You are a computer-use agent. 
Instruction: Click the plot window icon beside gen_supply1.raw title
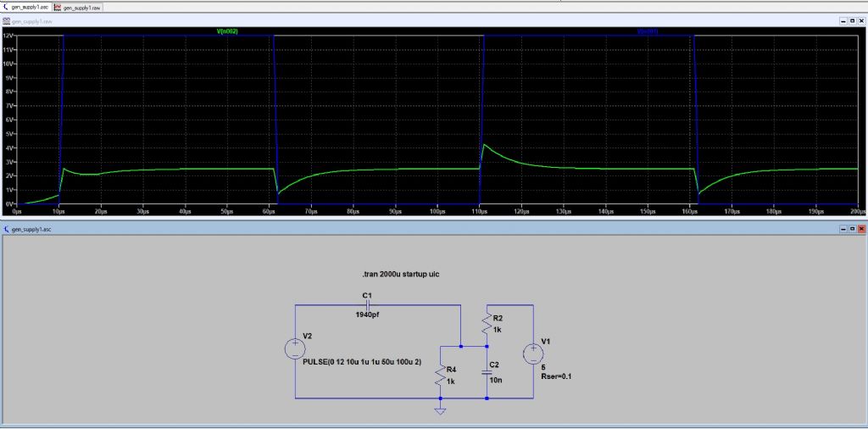[x=6, y=21]
